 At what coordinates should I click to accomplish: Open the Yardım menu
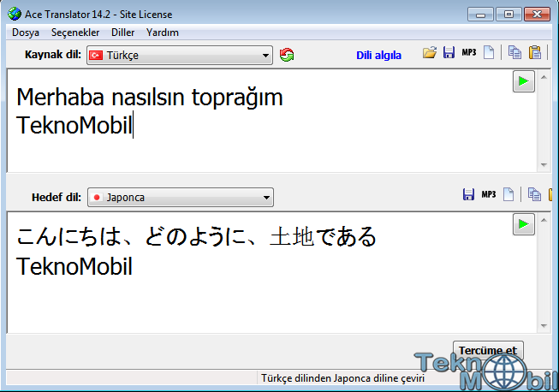163,33
